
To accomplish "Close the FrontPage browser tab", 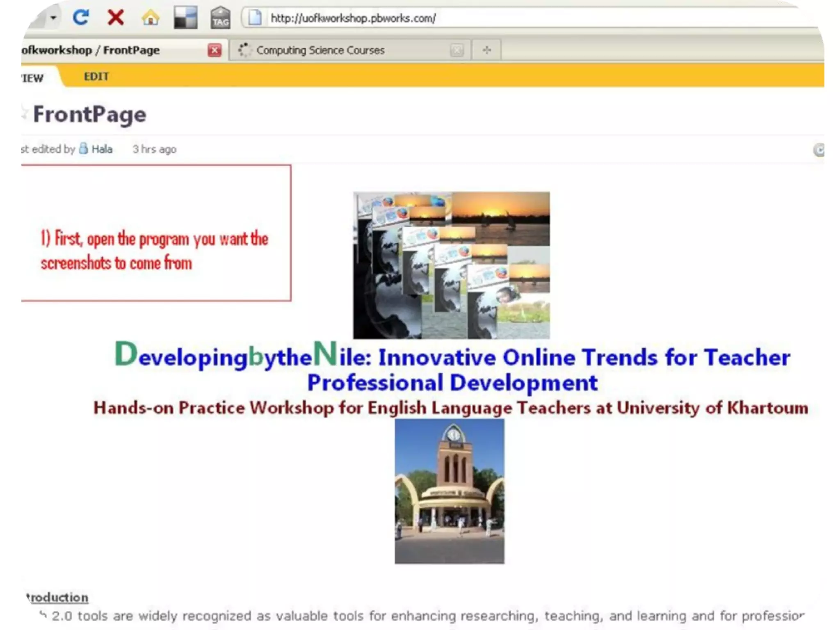I will point(215,50).
